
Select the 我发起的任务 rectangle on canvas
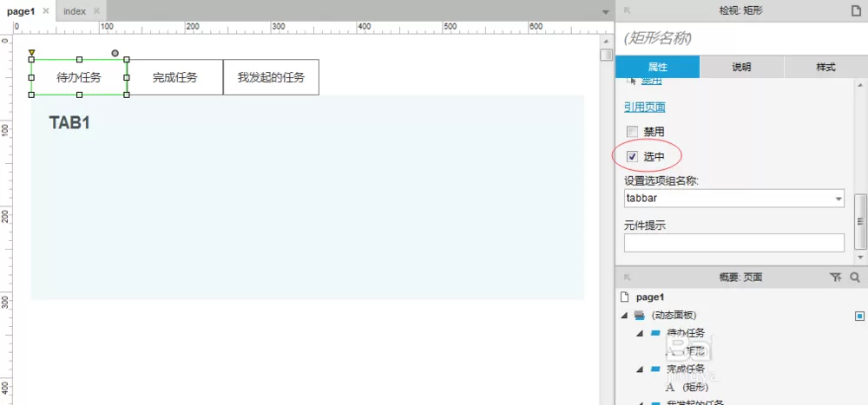(271, 77)
